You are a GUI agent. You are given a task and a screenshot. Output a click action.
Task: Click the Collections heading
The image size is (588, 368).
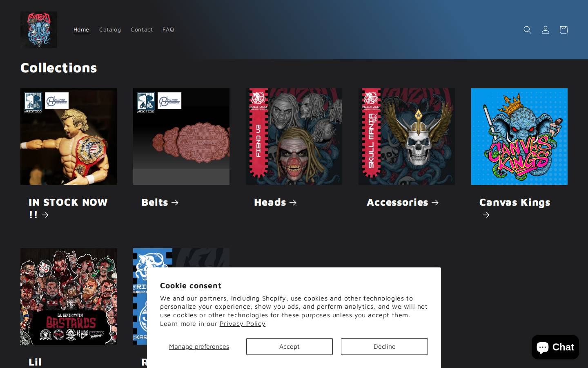coord(59,67)
